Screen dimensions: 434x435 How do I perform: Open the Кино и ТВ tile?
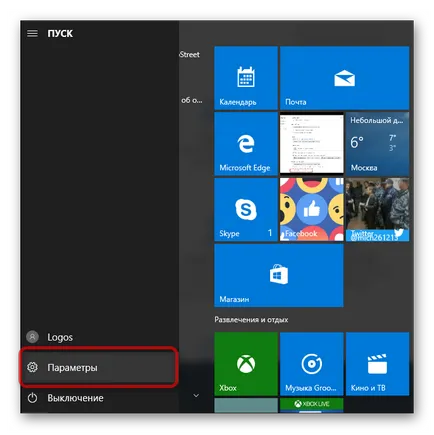pyautogui.click(x=377, y=364)
